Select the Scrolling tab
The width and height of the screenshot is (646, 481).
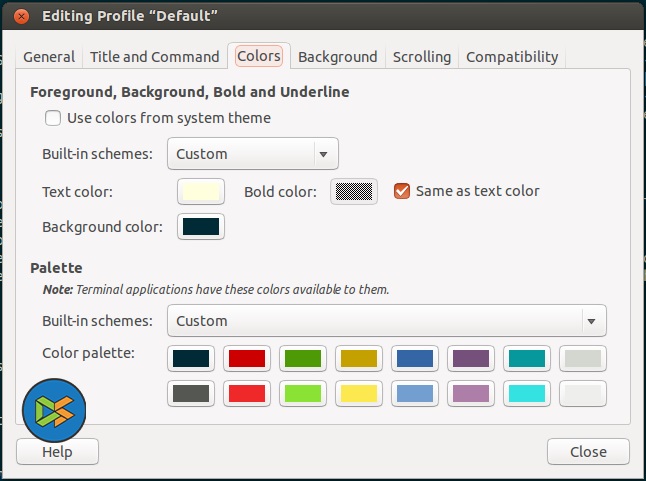click(x=421, y=57)
